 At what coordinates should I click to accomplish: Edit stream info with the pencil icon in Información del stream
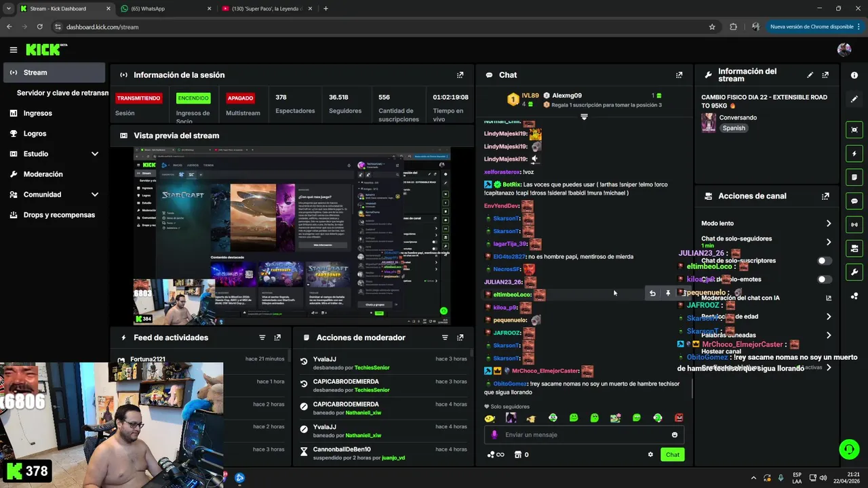[x=810, y=75]
